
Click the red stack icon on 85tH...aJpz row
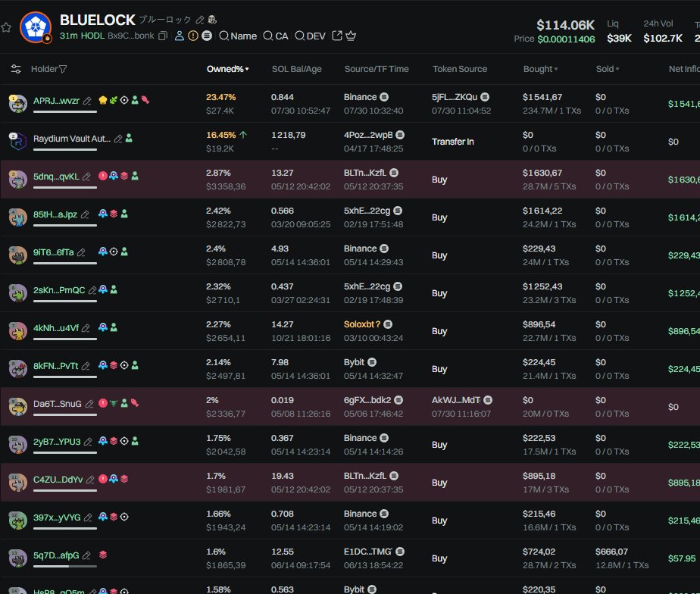(x=114, y=214)
